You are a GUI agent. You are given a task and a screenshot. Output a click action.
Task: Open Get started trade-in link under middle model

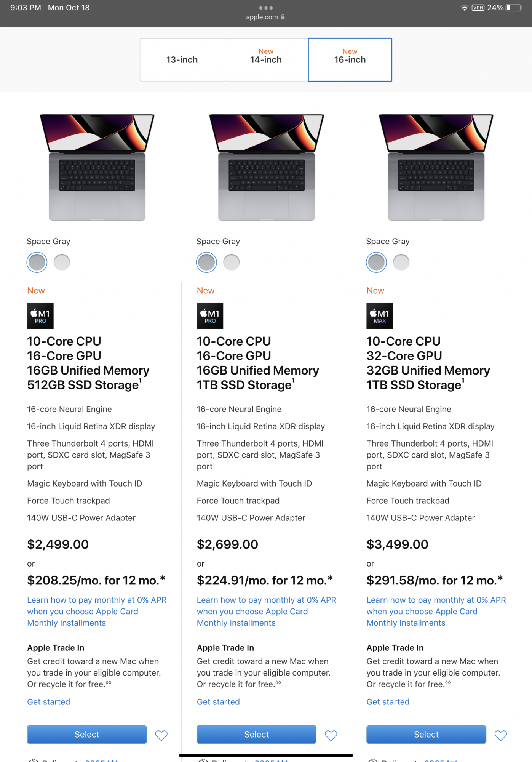pos(218,702)
